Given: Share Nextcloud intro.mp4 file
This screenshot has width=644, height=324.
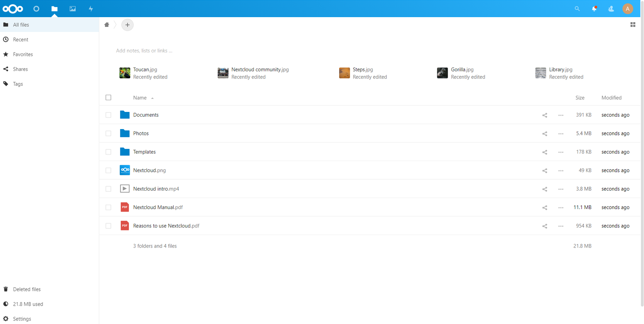Looking at the screenshot, I should point(544,189).
